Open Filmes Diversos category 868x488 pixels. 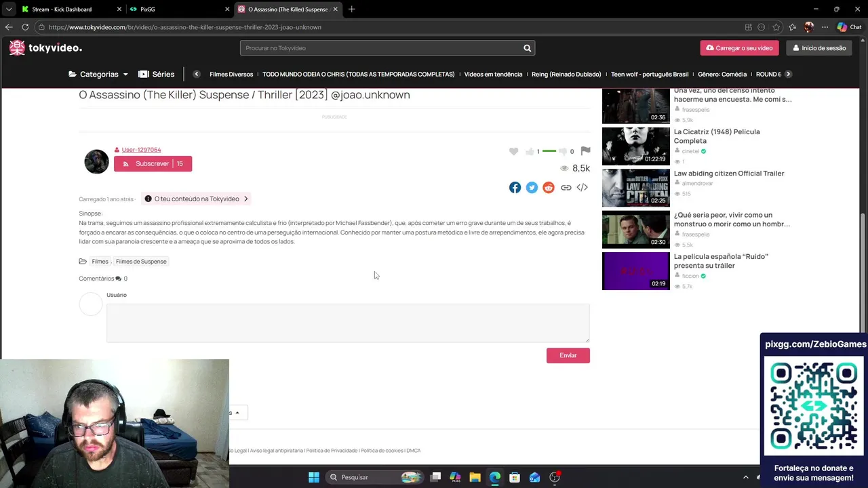[231, 75]
